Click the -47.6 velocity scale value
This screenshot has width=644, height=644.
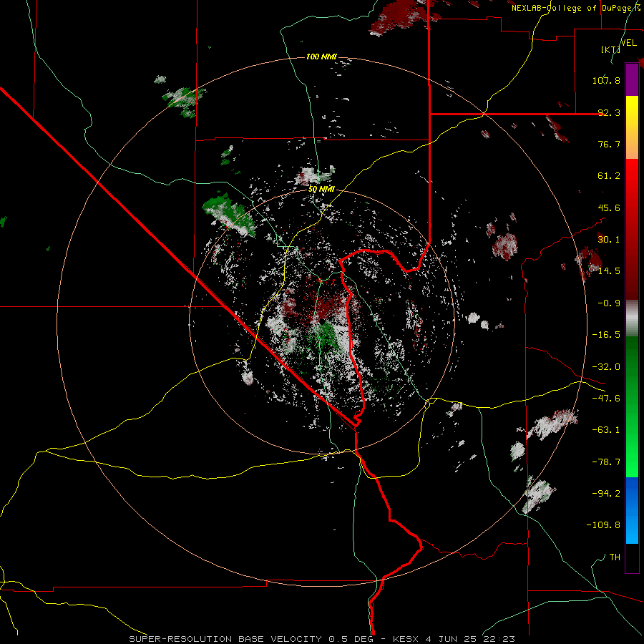coord(606,399)
